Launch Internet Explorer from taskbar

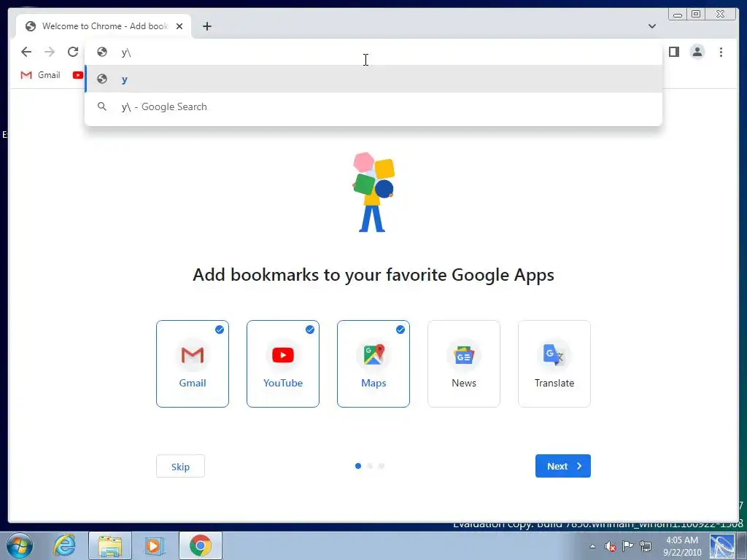[x=64, y=545]
